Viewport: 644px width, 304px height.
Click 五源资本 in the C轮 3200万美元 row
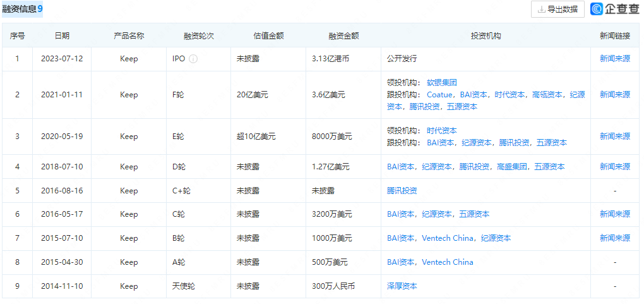pos(474,214)
